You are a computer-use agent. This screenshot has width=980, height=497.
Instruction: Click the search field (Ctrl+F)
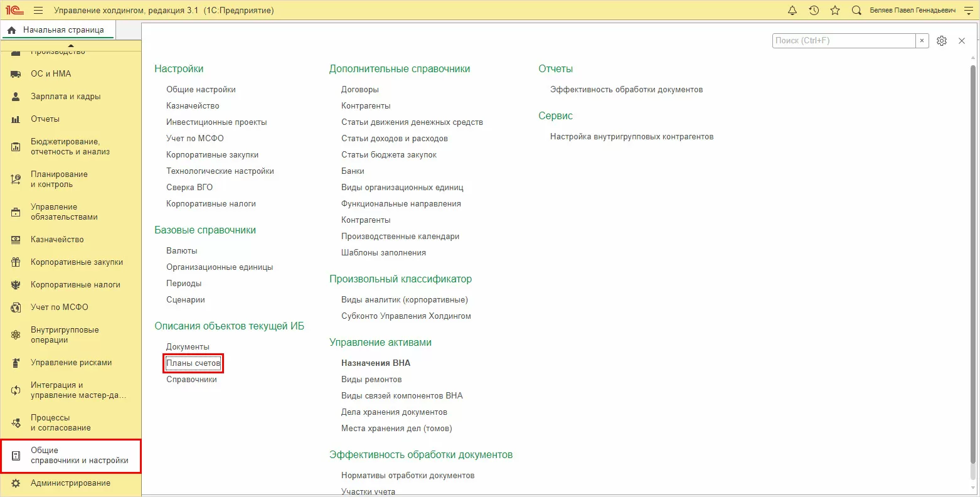pyautogui.click(x=844, y=41)
